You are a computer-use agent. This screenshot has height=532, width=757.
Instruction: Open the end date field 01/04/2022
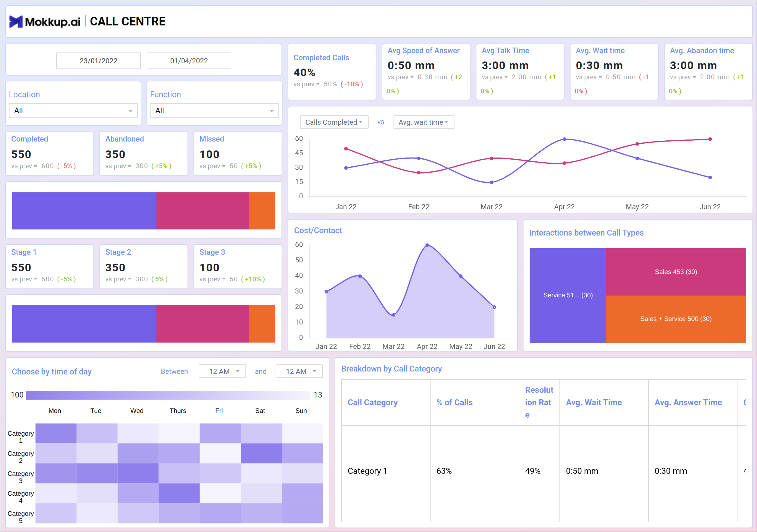coord(189,61)
